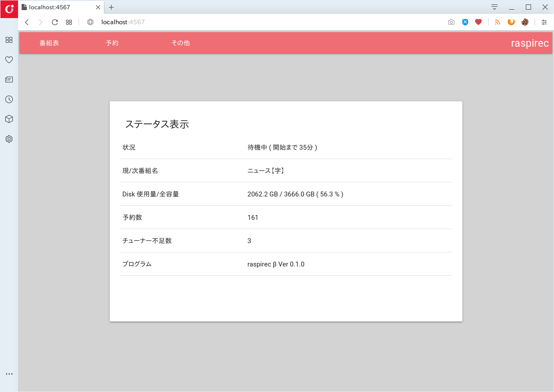Open the speed dial grid icon in toolbar
Viewport: 554px width, 392px height.
pyautogui.click(x=69, y=22)
